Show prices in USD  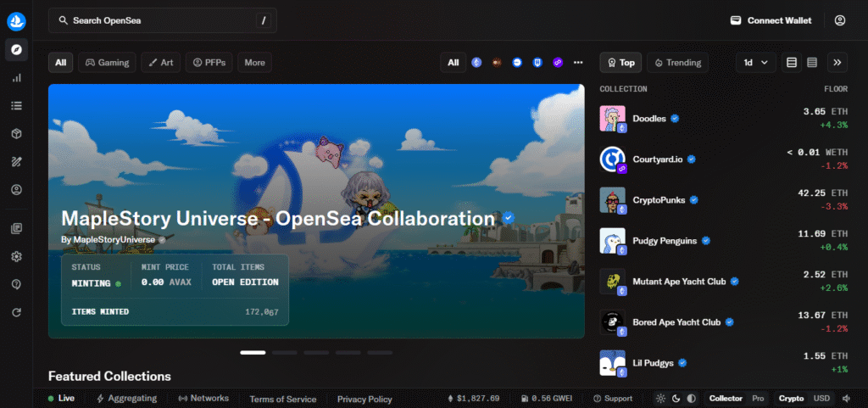tap(821, 399)
